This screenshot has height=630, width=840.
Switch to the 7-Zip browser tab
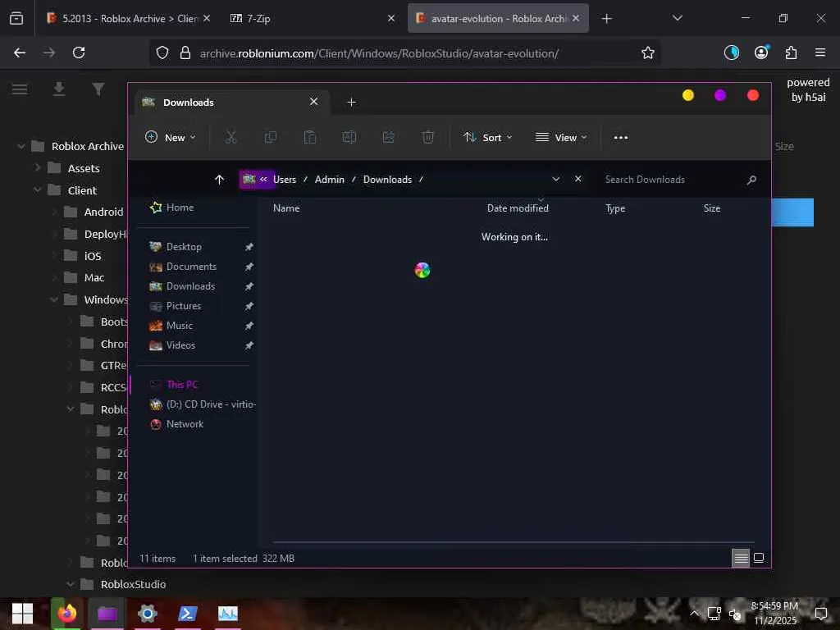point(313,18)
